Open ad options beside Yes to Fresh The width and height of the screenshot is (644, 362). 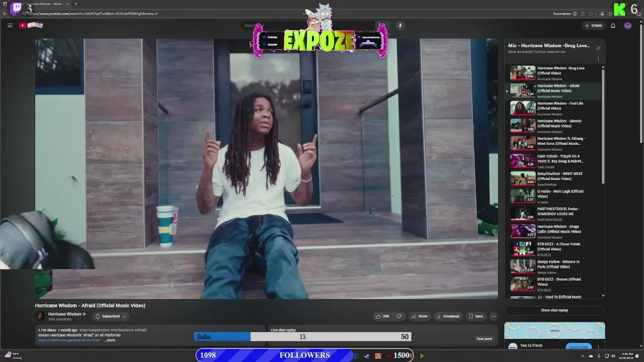pos(598,347)
